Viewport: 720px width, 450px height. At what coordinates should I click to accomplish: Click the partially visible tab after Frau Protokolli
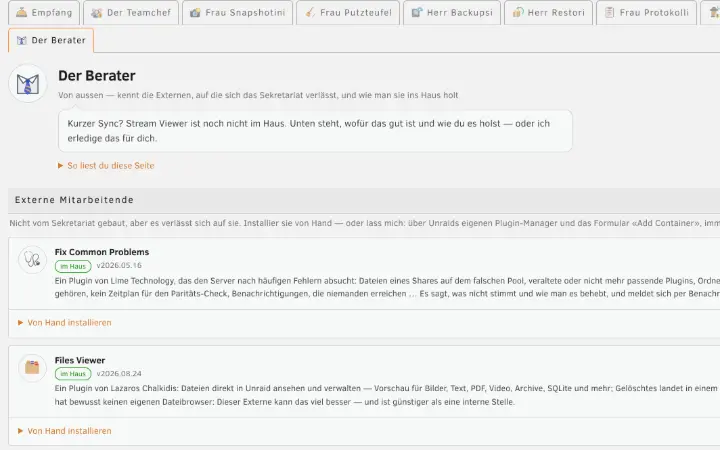pyautogui.click(x=710, y=12)
